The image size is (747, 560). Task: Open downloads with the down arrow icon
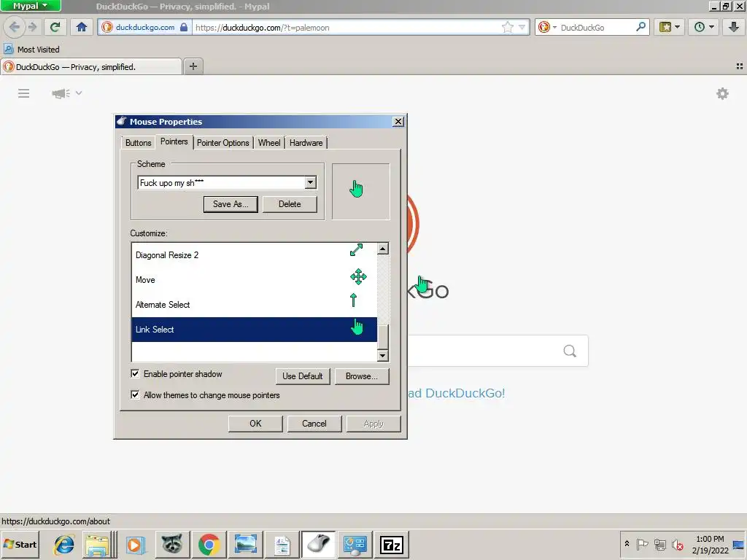pyautogui.click(x=733, y=27)
